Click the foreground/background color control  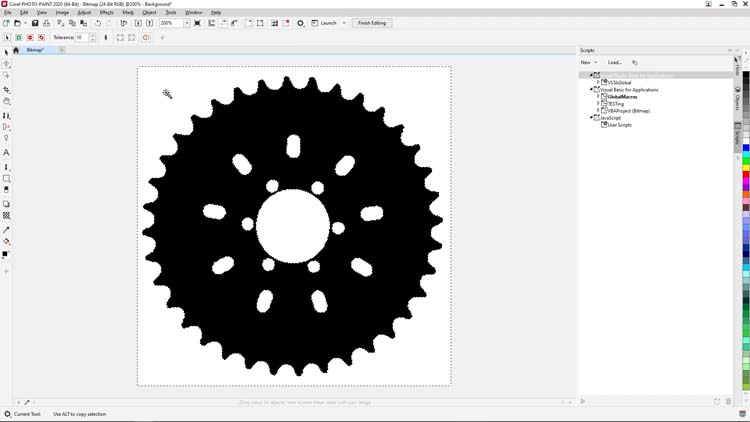click(x=6, y=255)
